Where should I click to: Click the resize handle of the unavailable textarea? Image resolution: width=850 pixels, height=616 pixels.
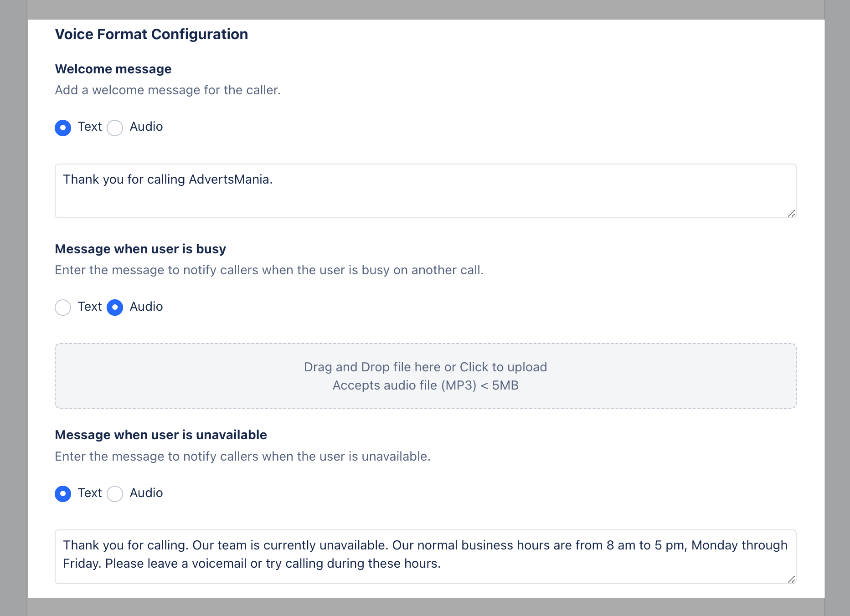tap(792, 580)
